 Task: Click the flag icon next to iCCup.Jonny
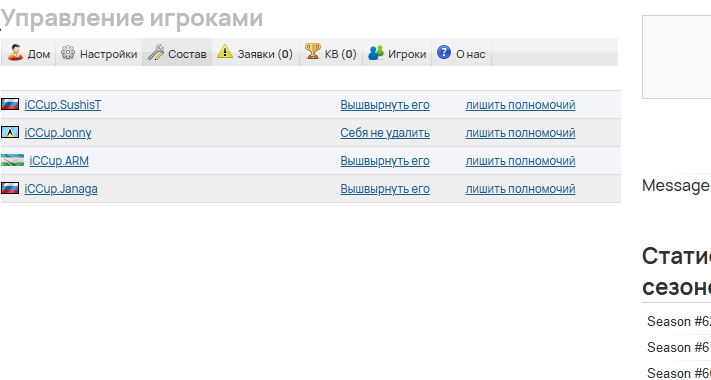10,132
